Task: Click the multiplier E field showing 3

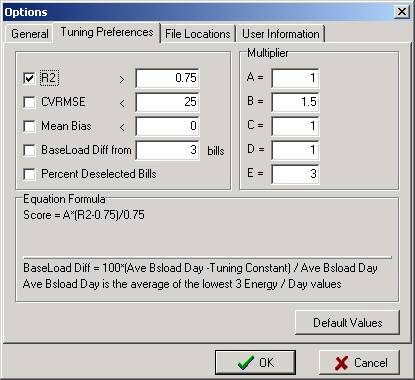Action: click(295, 174)
